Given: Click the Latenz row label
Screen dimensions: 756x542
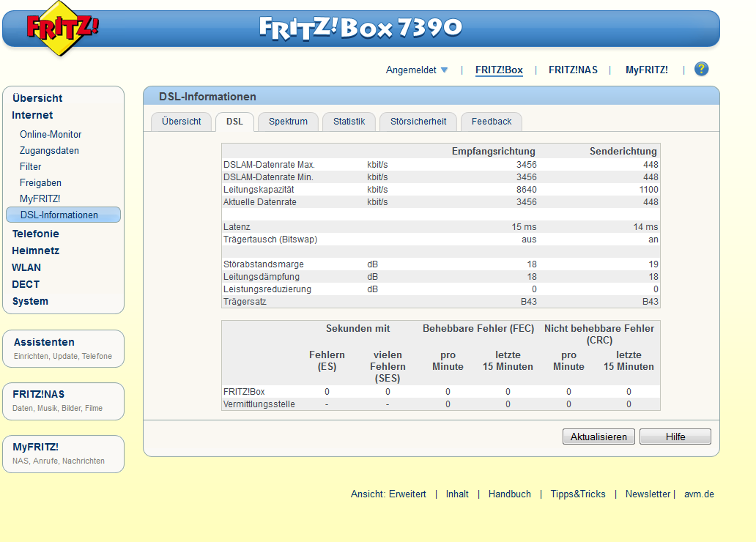Looking at the screenshot, I should coord(237,227).
